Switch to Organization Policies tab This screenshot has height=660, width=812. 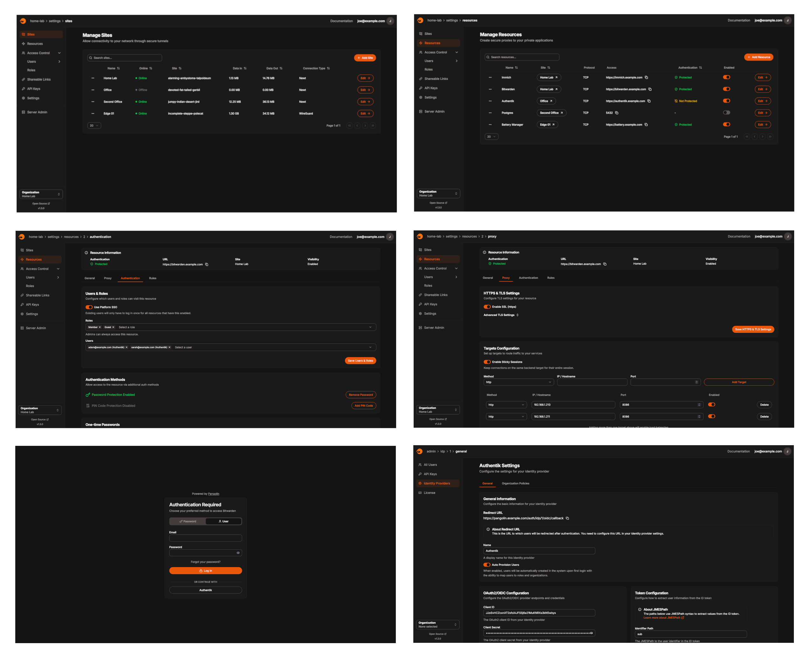click(x=515, y=484)
